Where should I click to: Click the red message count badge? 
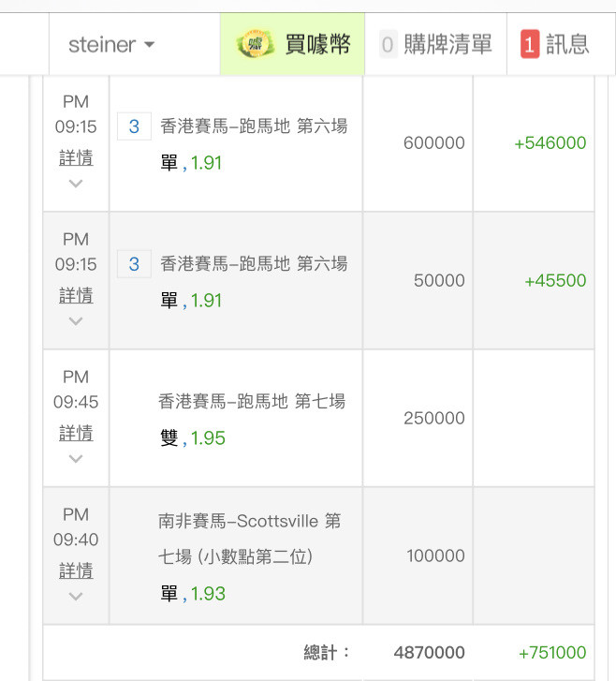[x=530, y=44]
